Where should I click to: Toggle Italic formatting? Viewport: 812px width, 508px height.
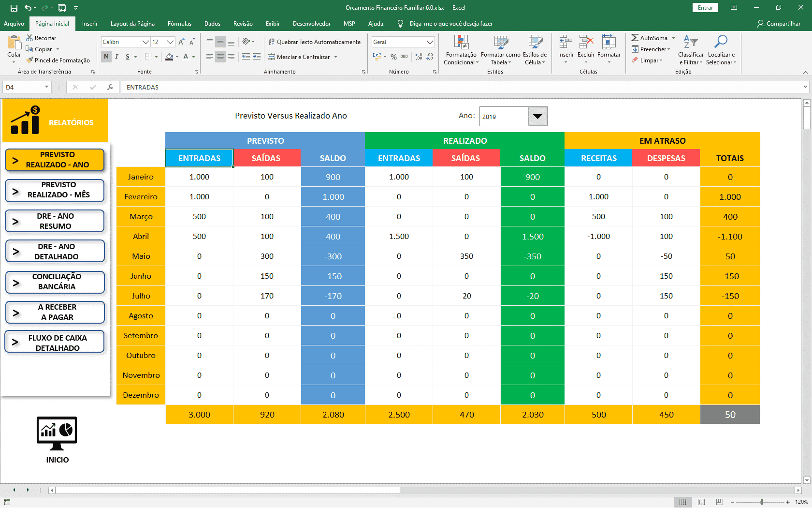(116, 57)
